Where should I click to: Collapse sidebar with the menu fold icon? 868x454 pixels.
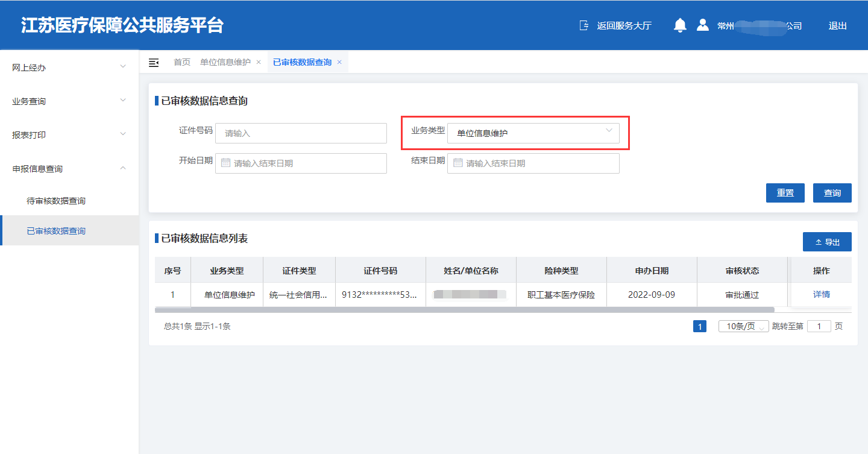click(x=154, y=63)
